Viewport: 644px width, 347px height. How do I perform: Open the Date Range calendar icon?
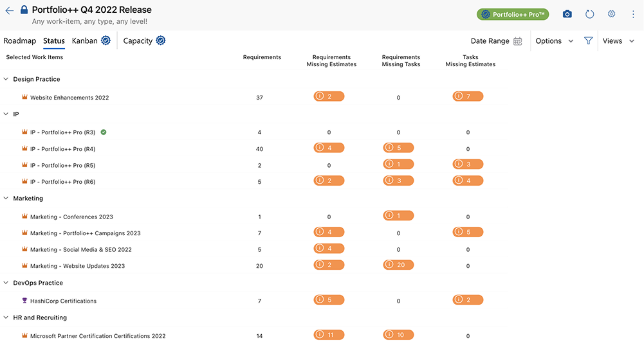(x=517, y=41)
